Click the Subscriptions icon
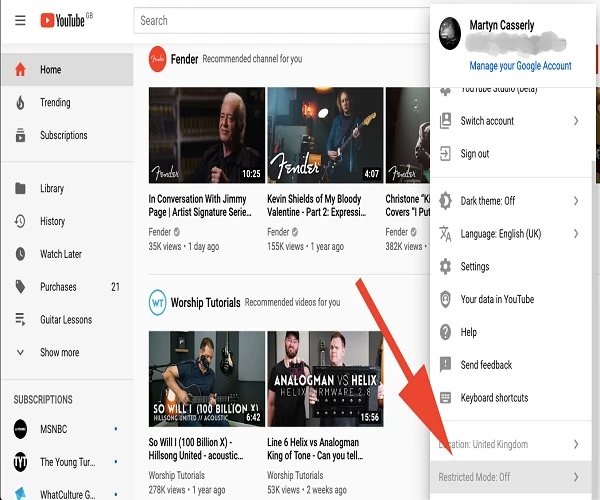The height and width of the screenshot is (500, 600). pyautogui.click(x=20, y=135)
